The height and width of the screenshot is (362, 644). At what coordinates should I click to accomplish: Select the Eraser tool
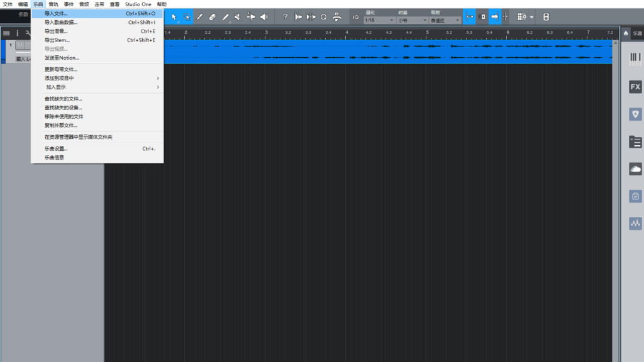tap(212, 17)
